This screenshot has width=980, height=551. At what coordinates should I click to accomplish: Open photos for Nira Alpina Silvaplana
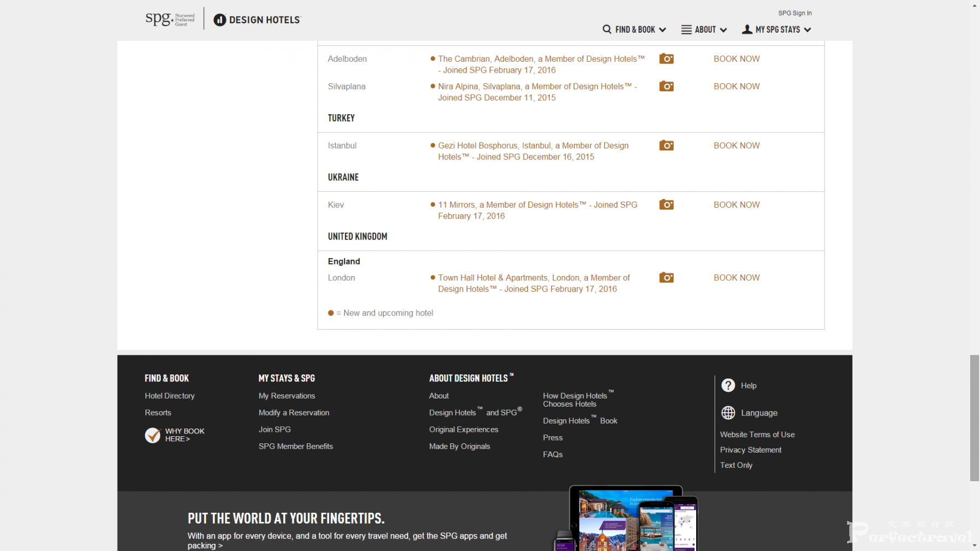666,86
